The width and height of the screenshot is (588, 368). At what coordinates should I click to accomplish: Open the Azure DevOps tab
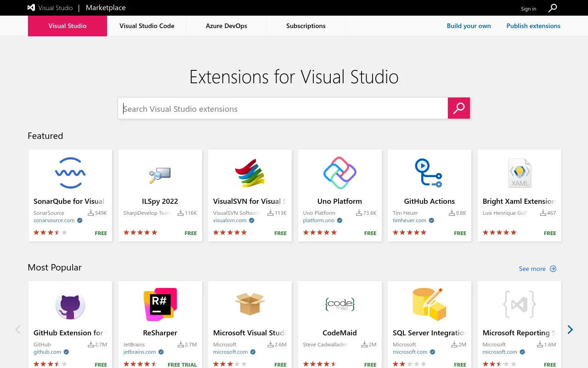tap(226, 26)
